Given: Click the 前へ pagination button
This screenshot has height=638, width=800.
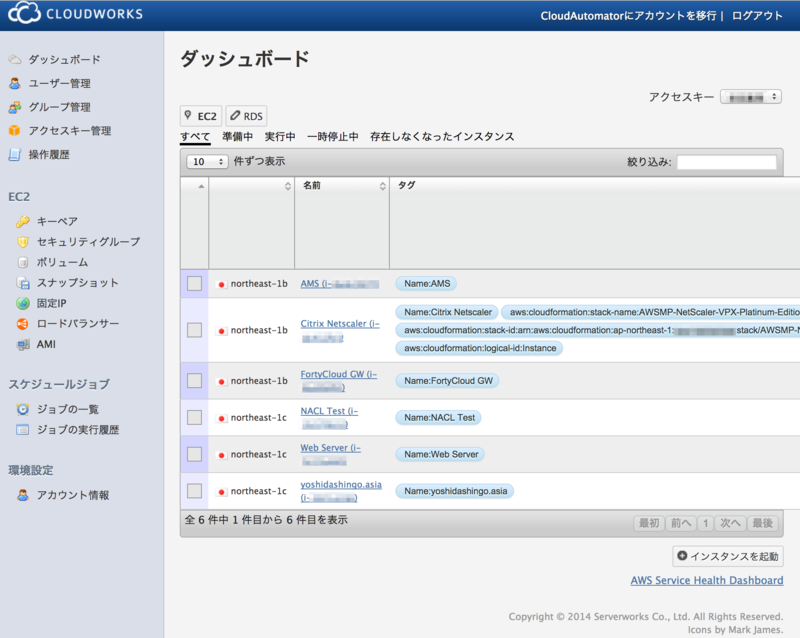Looking at the screenshot, I should [681, 523].
